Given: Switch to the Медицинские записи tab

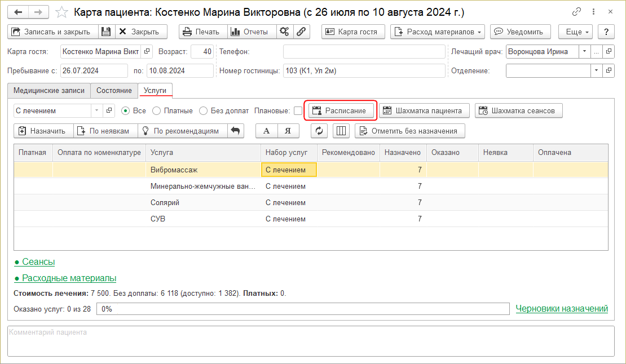Looking at the screenshot, I should pos(49,91).
